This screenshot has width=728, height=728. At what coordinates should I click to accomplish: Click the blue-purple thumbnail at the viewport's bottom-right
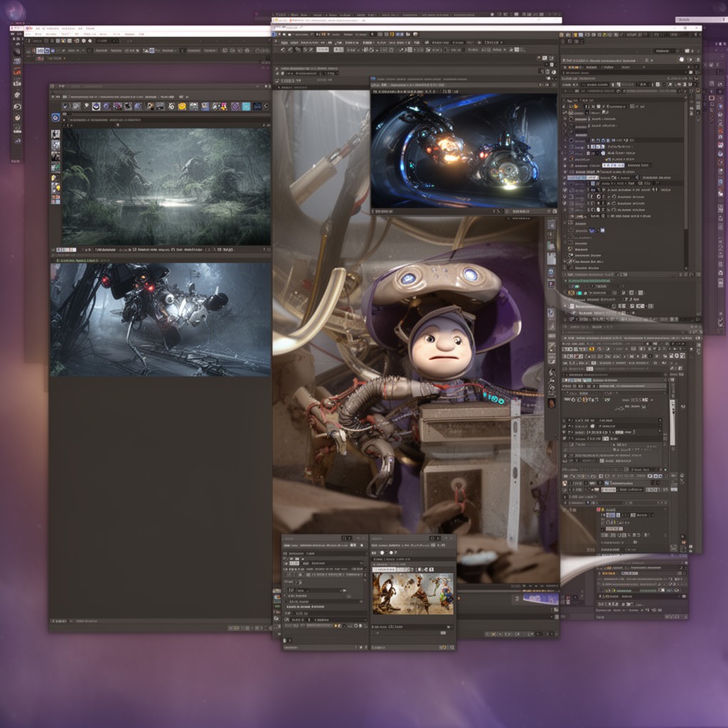click(540, 599)
